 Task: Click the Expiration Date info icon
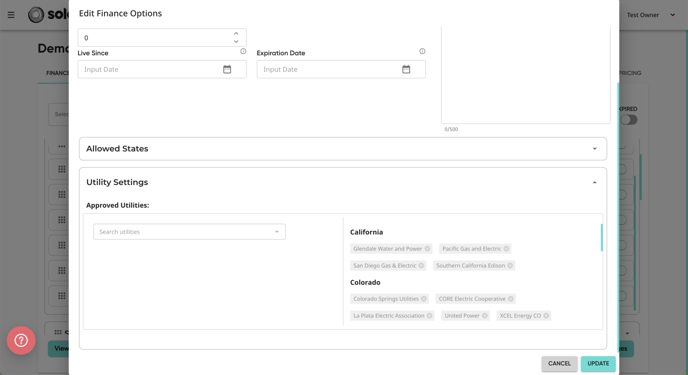(422, 51)
